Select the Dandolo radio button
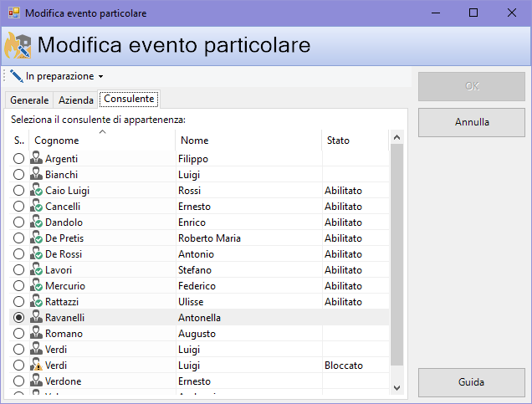Screen dimensions: 532x404 (x=18, y=222)
